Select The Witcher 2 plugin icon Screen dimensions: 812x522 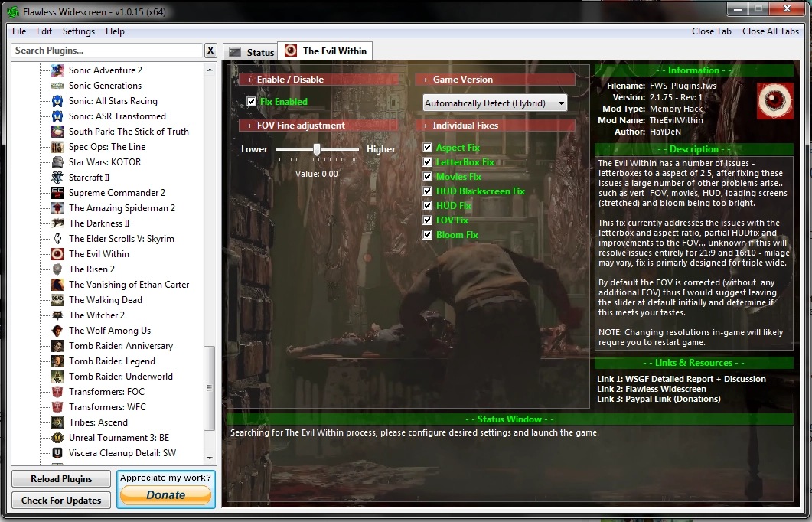(57, 315)
